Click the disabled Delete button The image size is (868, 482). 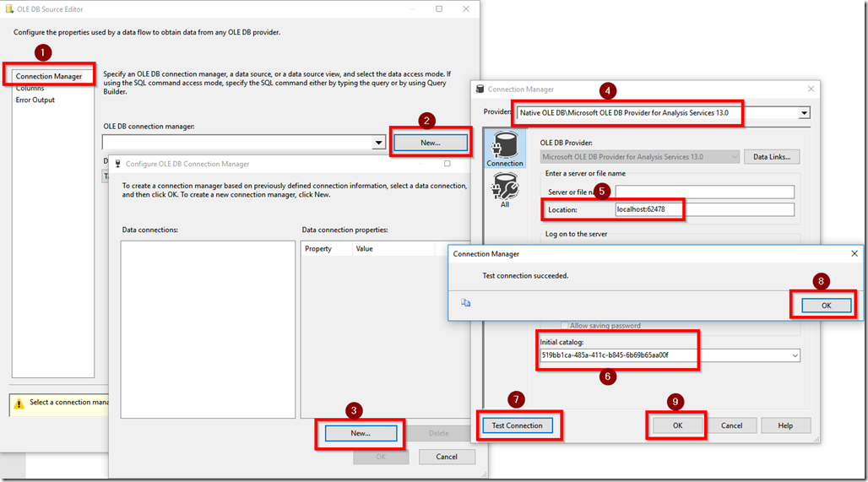coord(438,433)
